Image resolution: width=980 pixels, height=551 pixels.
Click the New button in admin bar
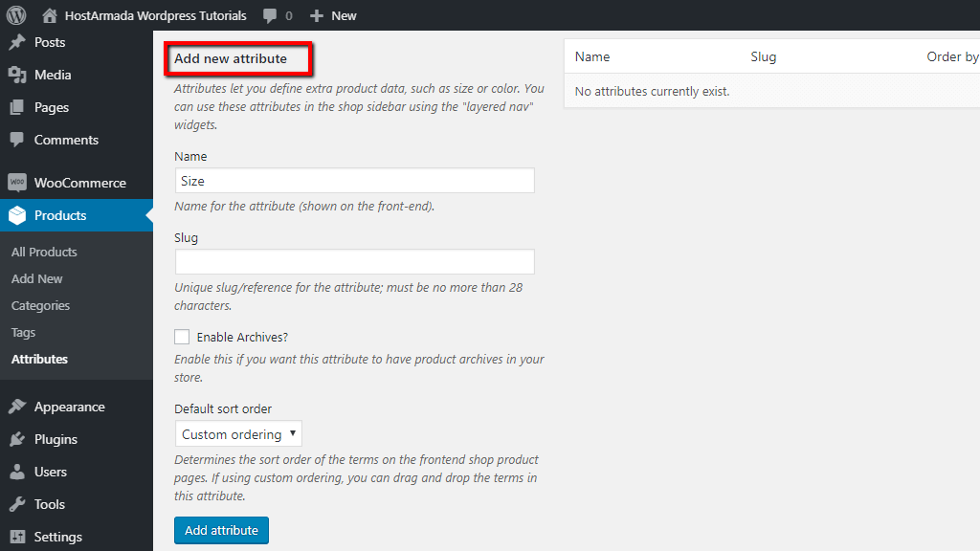pos(332,14)
